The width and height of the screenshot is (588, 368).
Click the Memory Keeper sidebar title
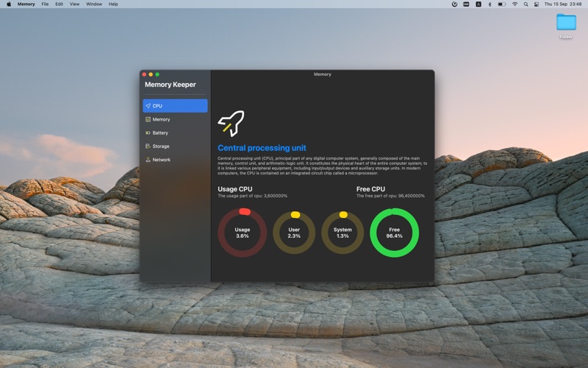click(x=171, y=85)
